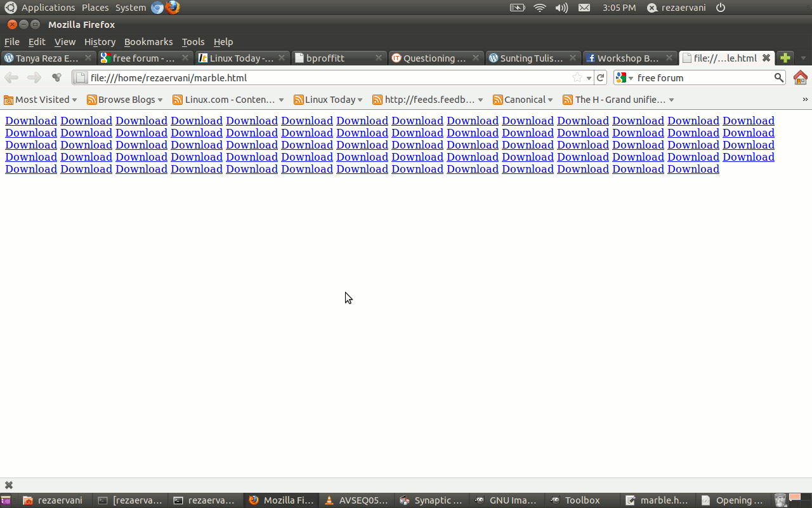812x508 pixels.
Task: Open the mail envelope indicator
Action: 584,8
